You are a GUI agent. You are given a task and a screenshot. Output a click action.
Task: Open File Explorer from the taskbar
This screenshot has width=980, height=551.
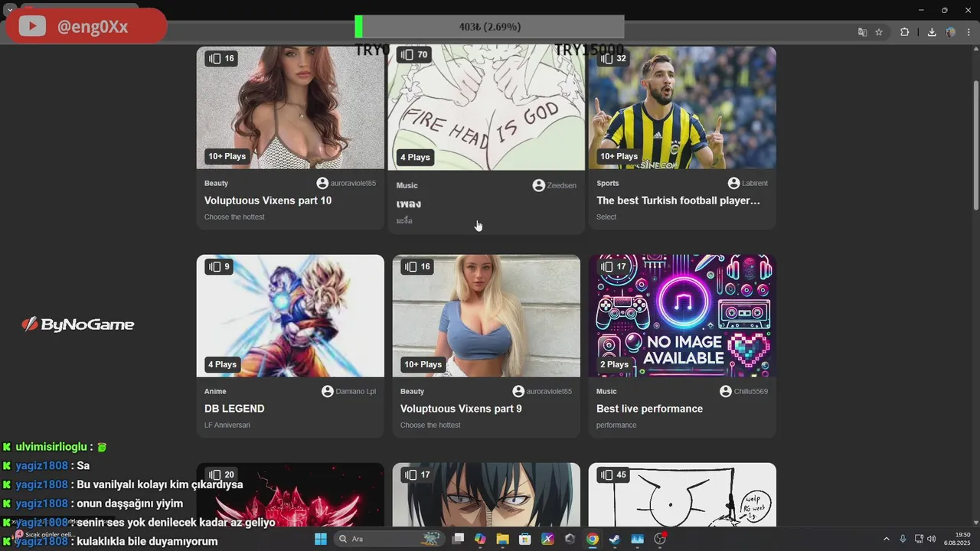tap(502, 539)
